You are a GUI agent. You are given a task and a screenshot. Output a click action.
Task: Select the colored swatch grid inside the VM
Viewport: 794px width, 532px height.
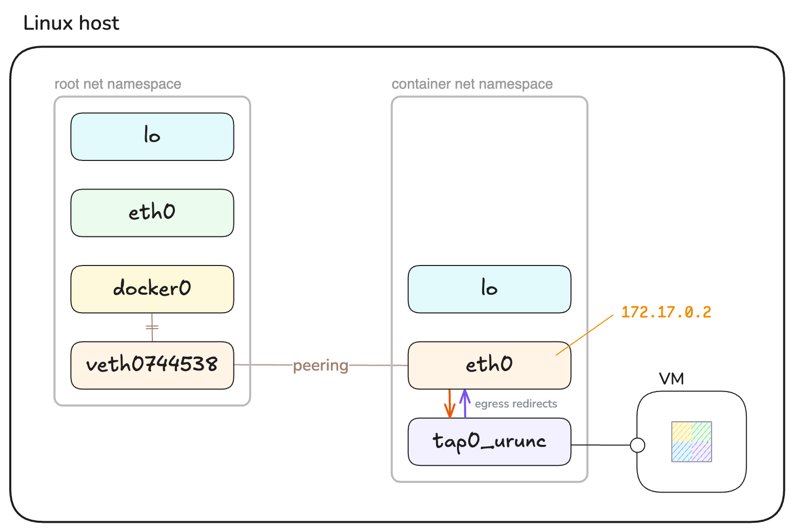tap(691, 441)
